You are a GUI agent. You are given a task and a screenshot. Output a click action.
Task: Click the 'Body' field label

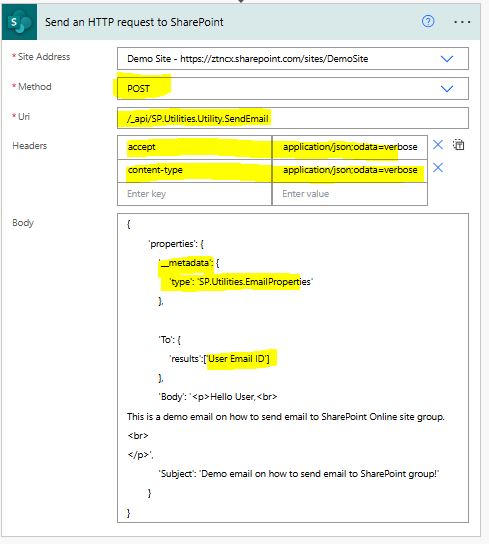point(23,223)
